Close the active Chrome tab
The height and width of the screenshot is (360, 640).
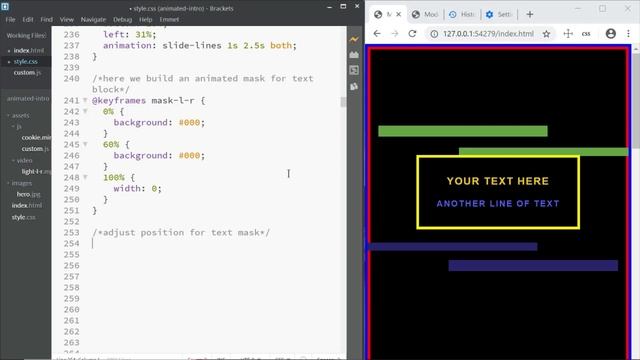click(399, 14)
